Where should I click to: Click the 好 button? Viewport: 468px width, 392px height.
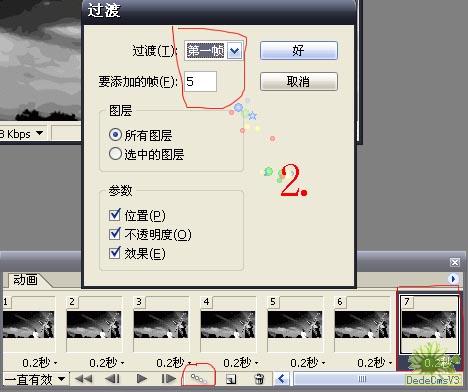point(299,51)
